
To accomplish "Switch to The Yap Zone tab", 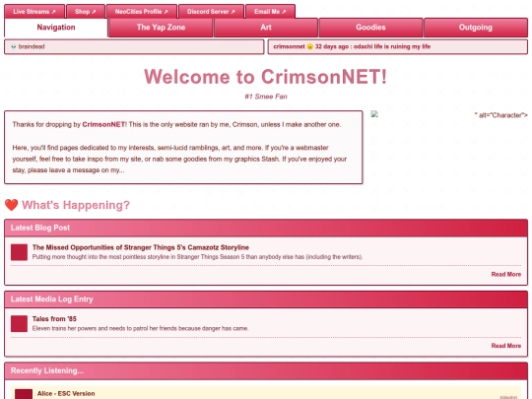I will 161,28.
